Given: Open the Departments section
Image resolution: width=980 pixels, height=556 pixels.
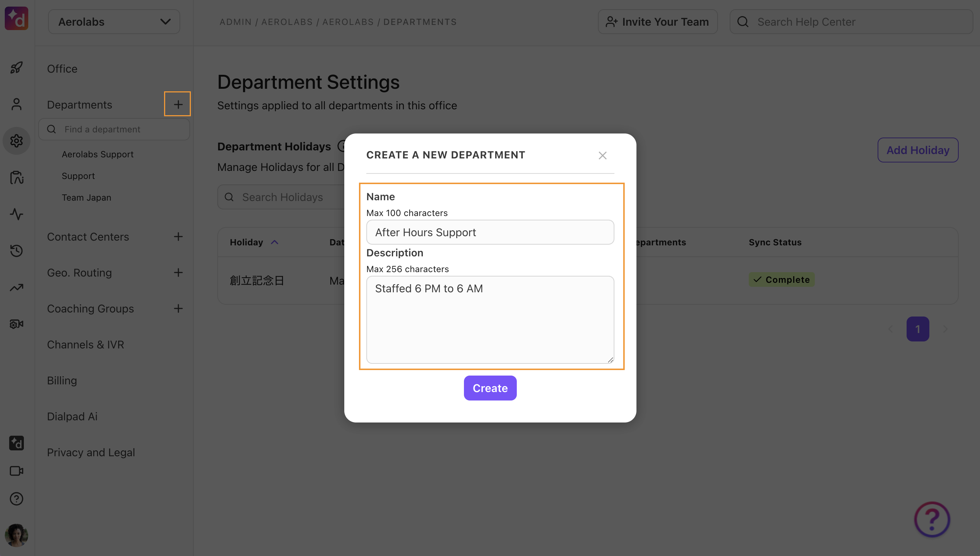Looking at the screenshot, I should 80,105.
